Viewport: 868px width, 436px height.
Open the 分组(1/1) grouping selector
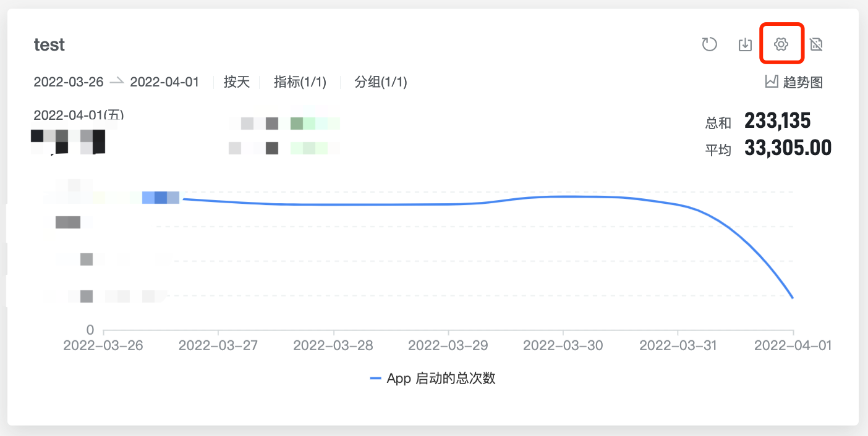[x=381, y=82]
